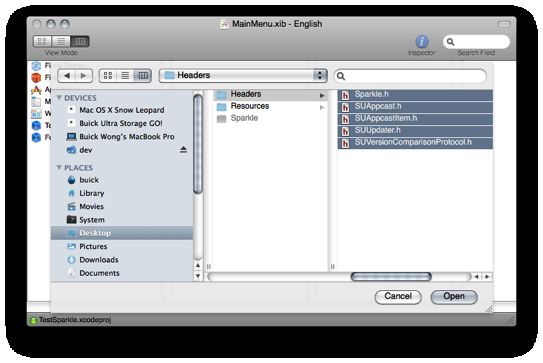Click the toolbar toggle pill button in the title bar
Screen dimensions: 543x363
pos(504,24)
